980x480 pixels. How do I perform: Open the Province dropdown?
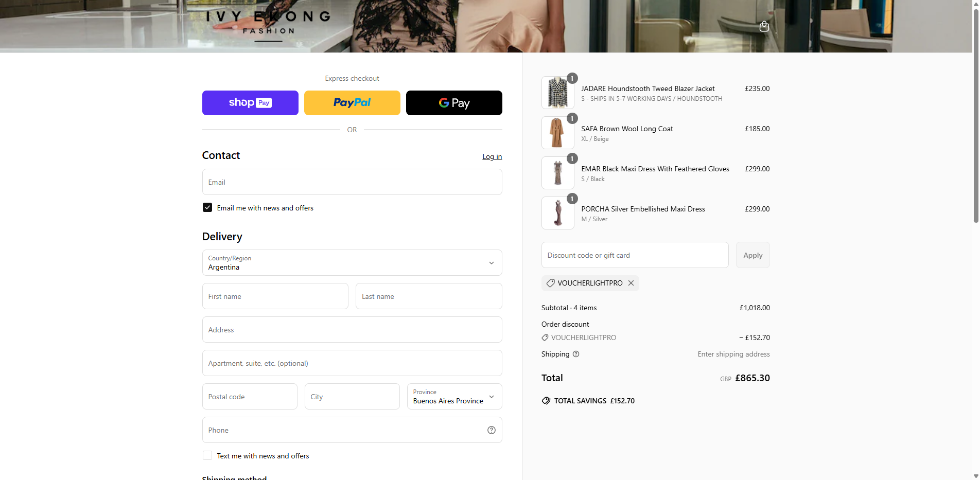coord(454,397)
